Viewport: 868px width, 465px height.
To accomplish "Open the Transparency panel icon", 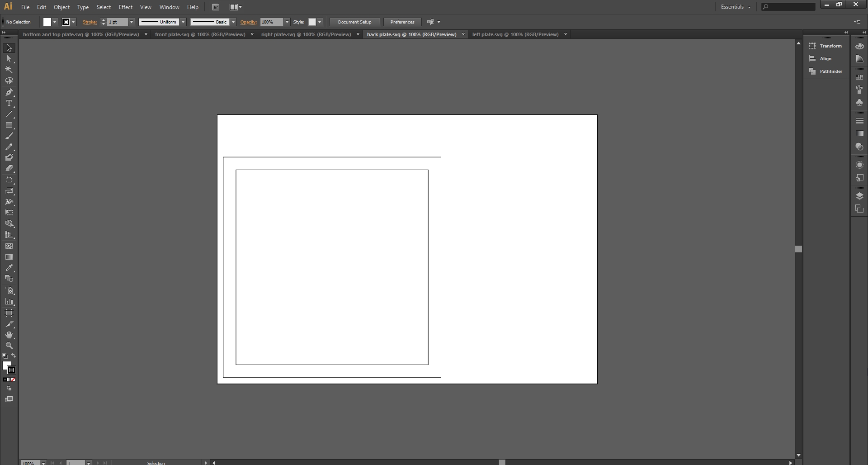I will click(x=859, y=147).
